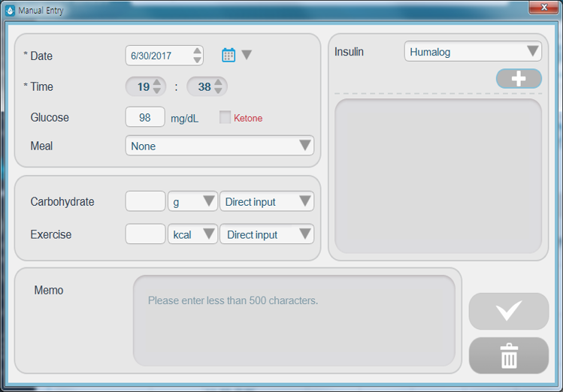
Task: Increase the date using up arrow
Action: 197,51
